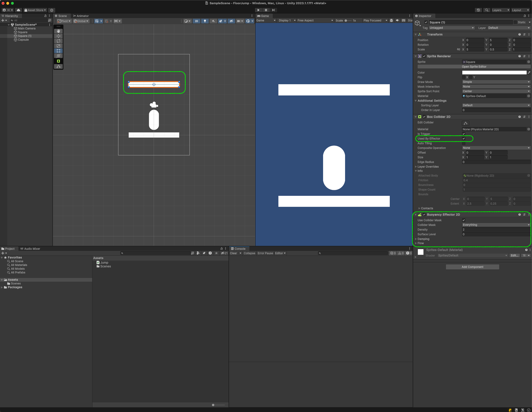The width and height of the screenshot is (532, 412).
Task: Select the Rotate tool
Action: (x=58, y=41)
